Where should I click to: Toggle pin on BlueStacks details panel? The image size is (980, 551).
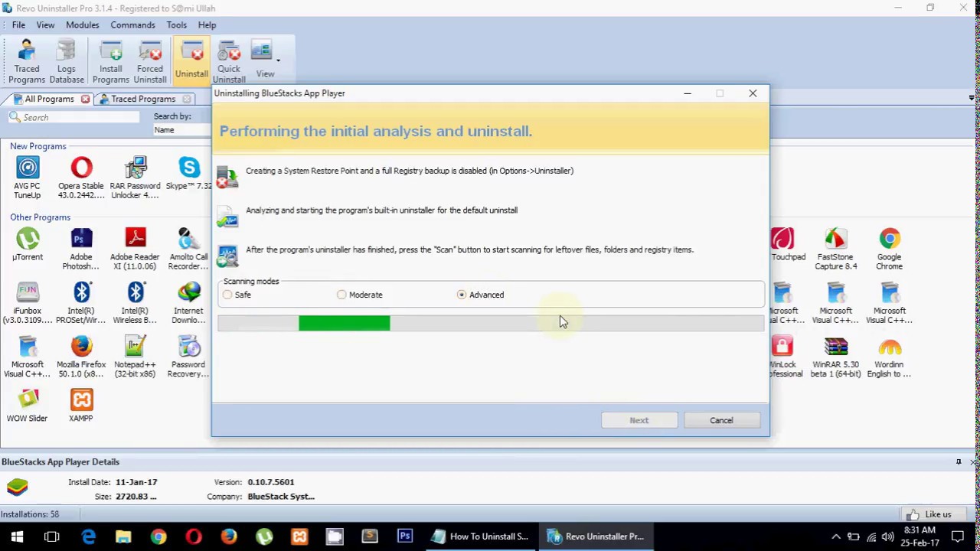tap(959, 462)
